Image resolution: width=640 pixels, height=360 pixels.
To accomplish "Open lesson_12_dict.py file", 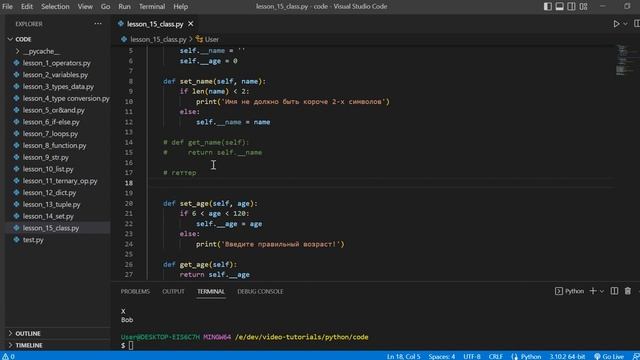I will tap(49, 193).
